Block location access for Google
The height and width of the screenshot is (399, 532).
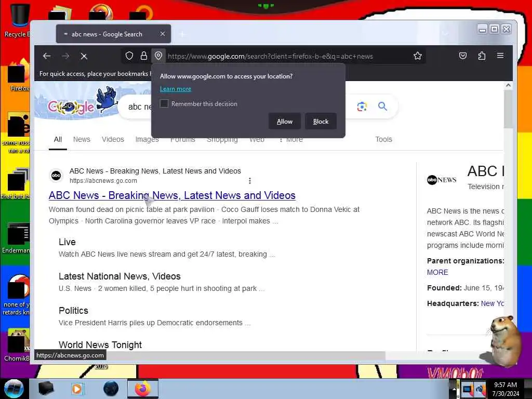pos(321,122)
